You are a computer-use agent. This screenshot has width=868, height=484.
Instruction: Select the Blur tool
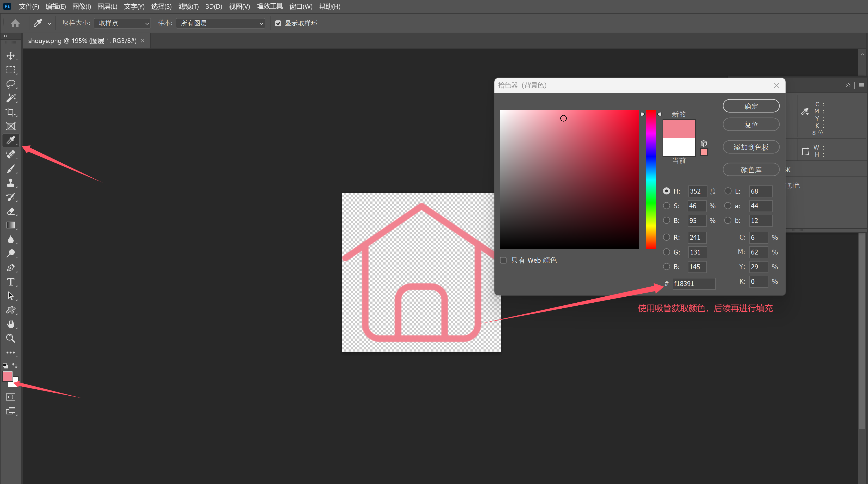[10, 240]
